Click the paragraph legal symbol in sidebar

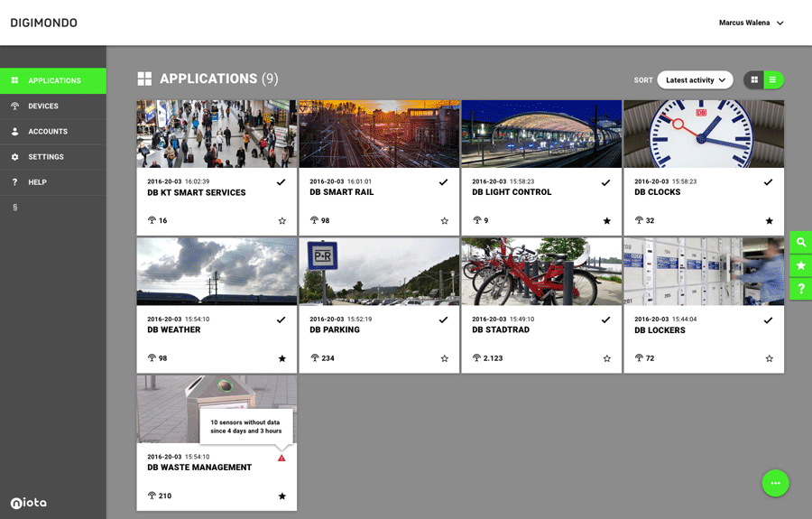pos(15,208)
